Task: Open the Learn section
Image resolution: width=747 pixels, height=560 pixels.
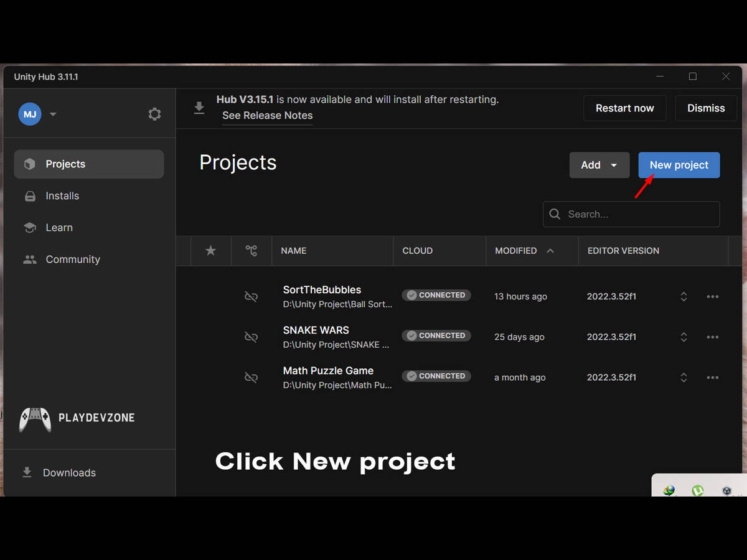Action: coord(59,228)
